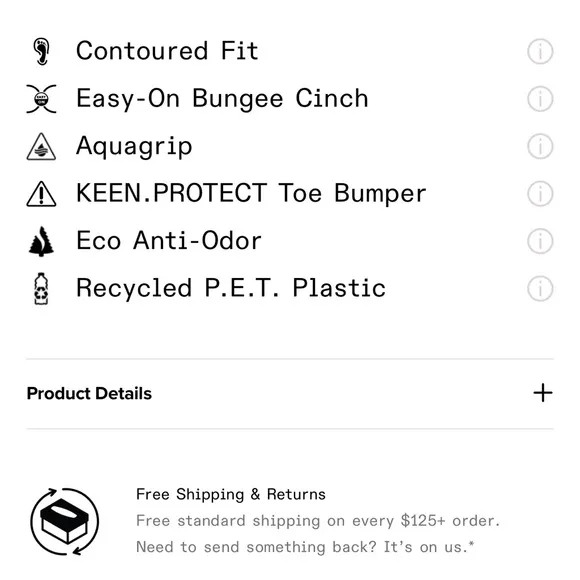
Task: Open info icon for Easy-On Bungee Cinch
Action: click(x=540, y=98)
